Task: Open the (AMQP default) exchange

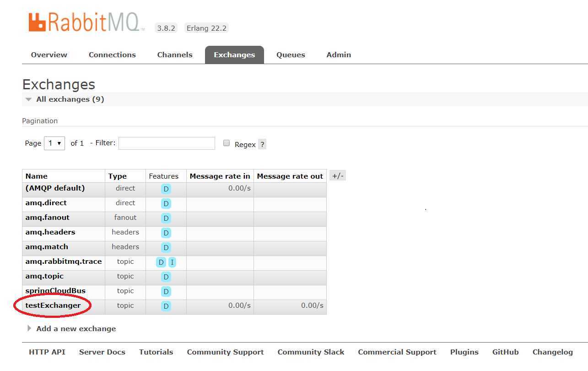Action: (x=55, y=188)
